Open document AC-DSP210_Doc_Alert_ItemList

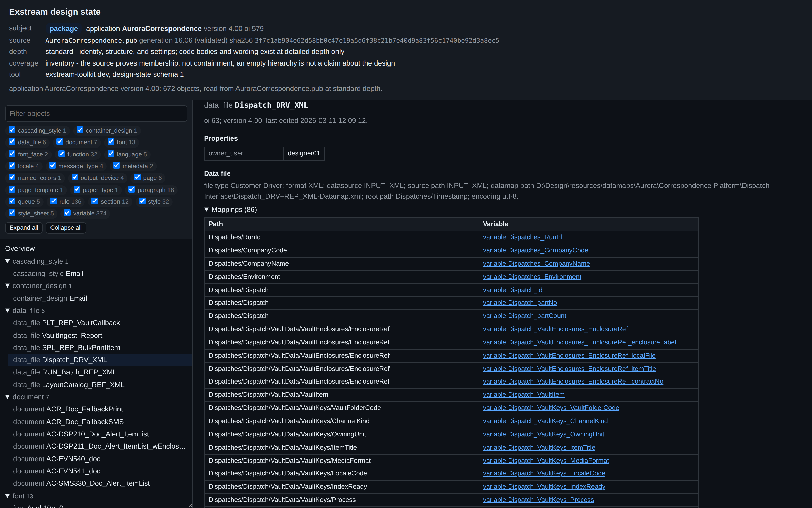click(81, 434)
